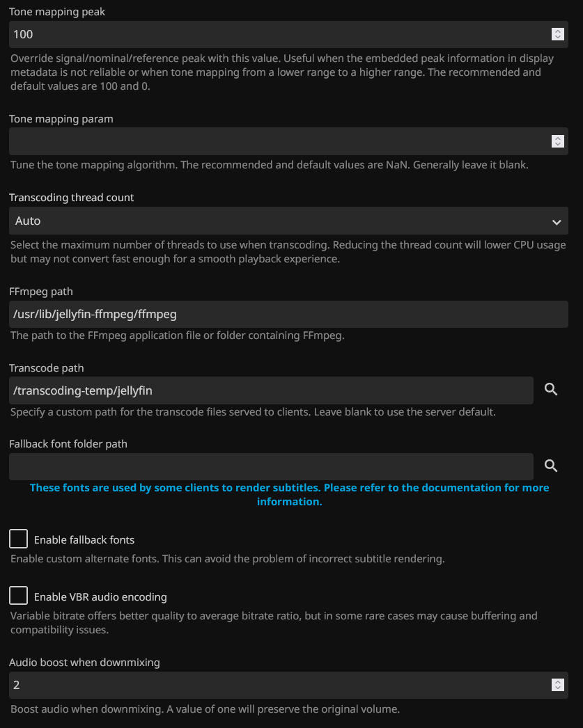The width and height of the screenshot is (583, 728).
Task: Open the fonts documentation link text
Action: click(289, 494)
